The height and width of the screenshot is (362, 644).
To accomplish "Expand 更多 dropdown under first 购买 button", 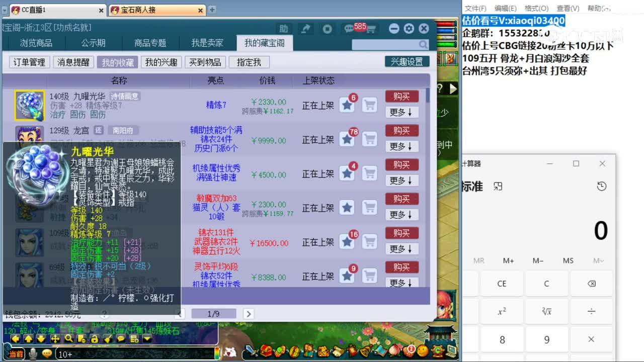I will (x=401, y=112).
